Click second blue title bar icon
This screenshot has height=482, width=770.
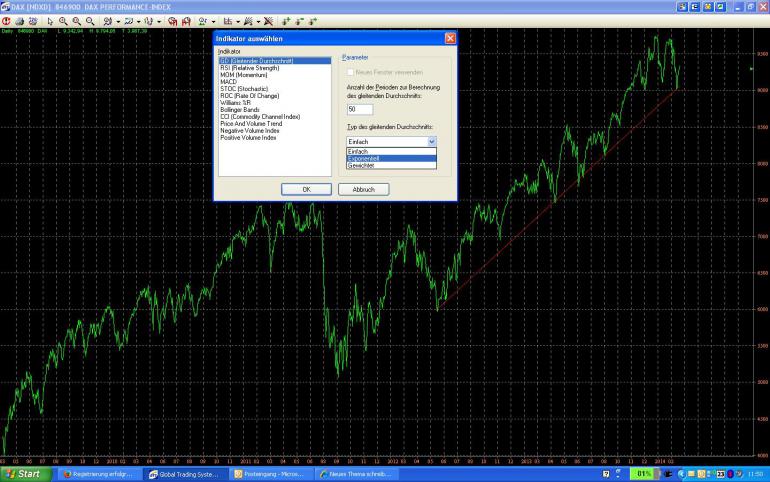[695, 7]
